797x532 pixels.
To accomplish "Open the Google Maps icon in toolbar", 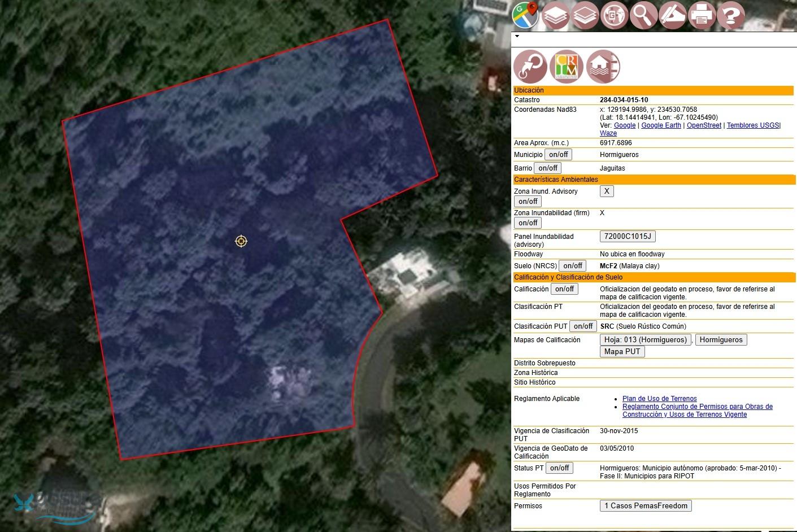I will pos(525,15).
